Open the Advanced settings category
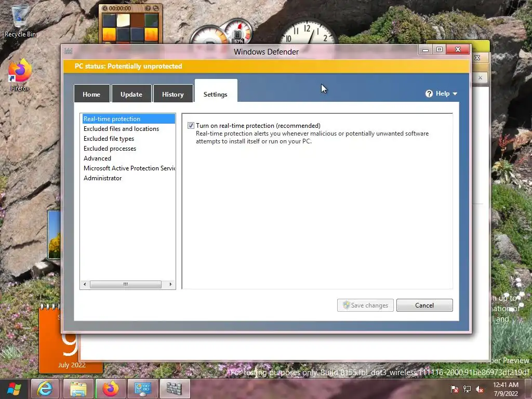 129,158
